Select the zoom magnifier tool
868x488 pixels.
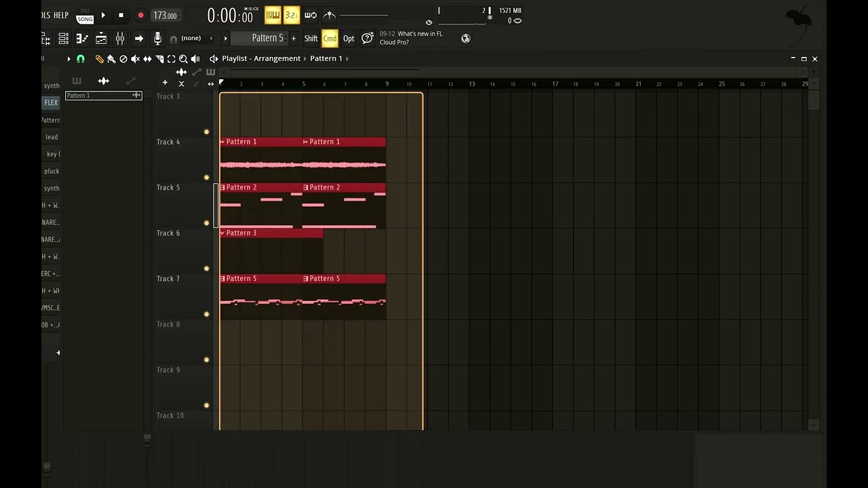coord(183,59)
